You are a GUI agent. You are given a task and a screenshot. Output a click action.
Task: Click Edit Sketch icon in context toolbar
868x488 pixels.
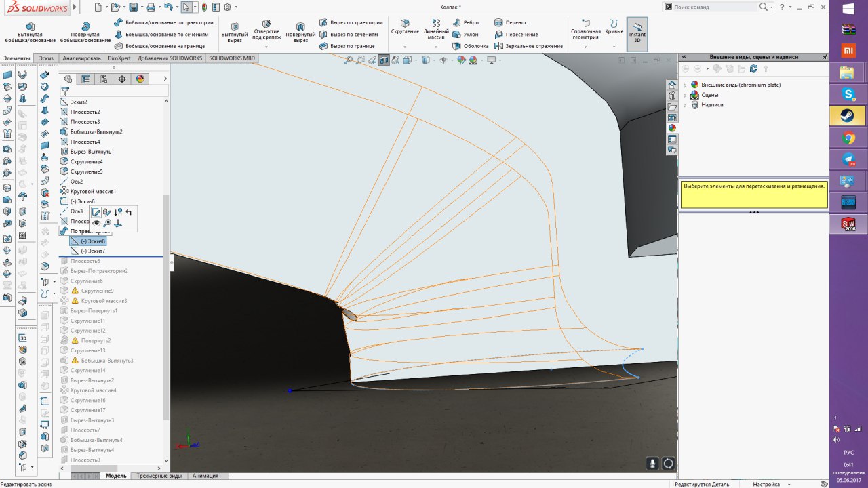[x=96, y=212]
